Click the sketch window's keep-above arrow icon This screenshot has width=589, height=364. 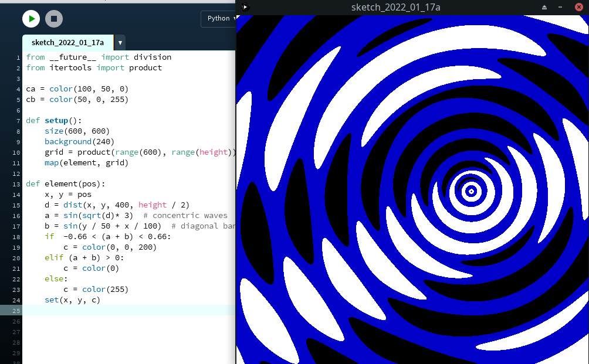coord(544,7)
